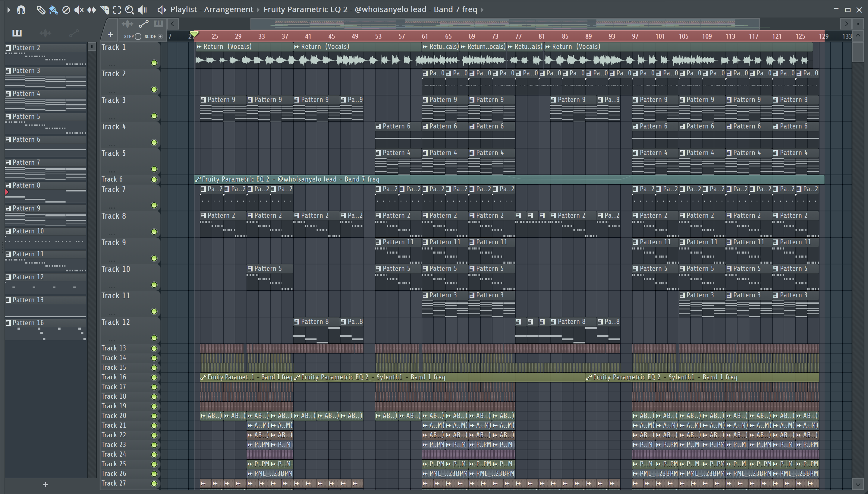Expand the arrow after Playlist - Arrangement

258,10
